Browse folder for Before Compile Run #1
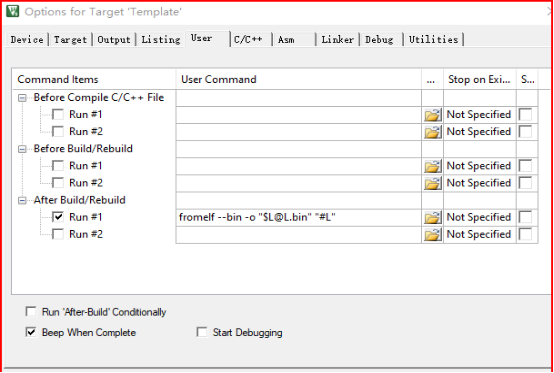Image resolution: width=554 pixels, height=373 pixels. click(432, 115)
